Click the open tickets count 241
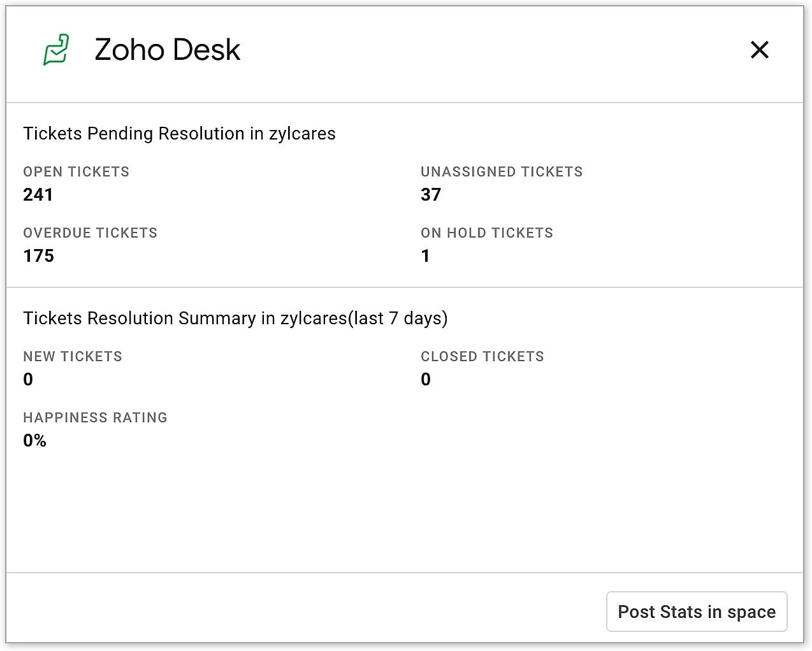The image size is (812, 651). [38, 195]
